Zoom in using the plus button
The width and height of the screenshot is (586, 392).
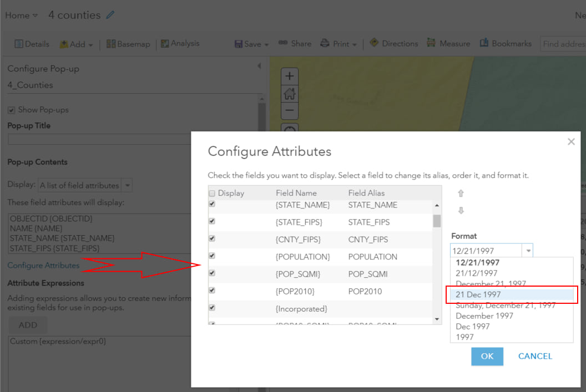289,76
